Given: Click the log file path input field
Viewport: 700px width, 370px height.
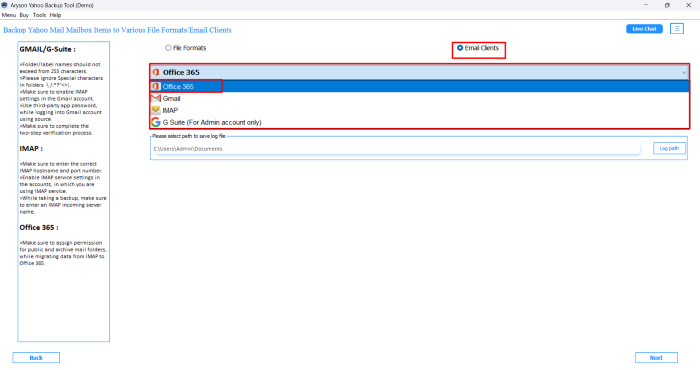Looking at the screenshot, I should 396,149.
